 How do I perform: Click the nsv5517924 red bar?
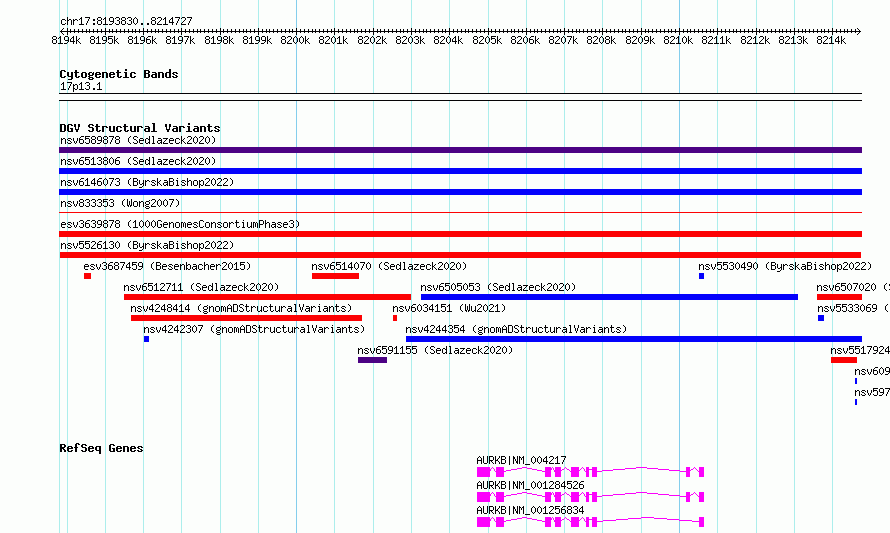844,360
